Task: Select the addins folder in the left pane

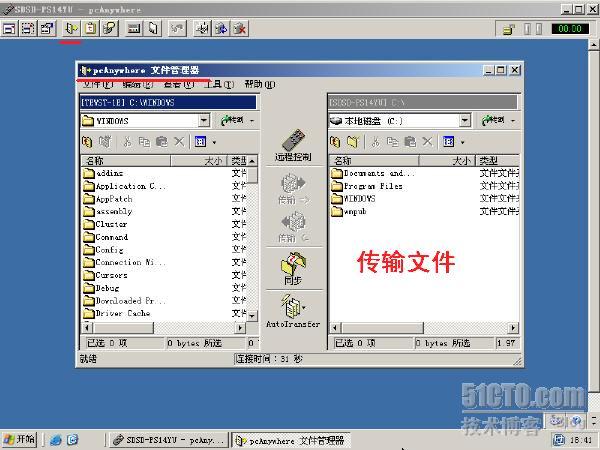Action: pos(103,173)
